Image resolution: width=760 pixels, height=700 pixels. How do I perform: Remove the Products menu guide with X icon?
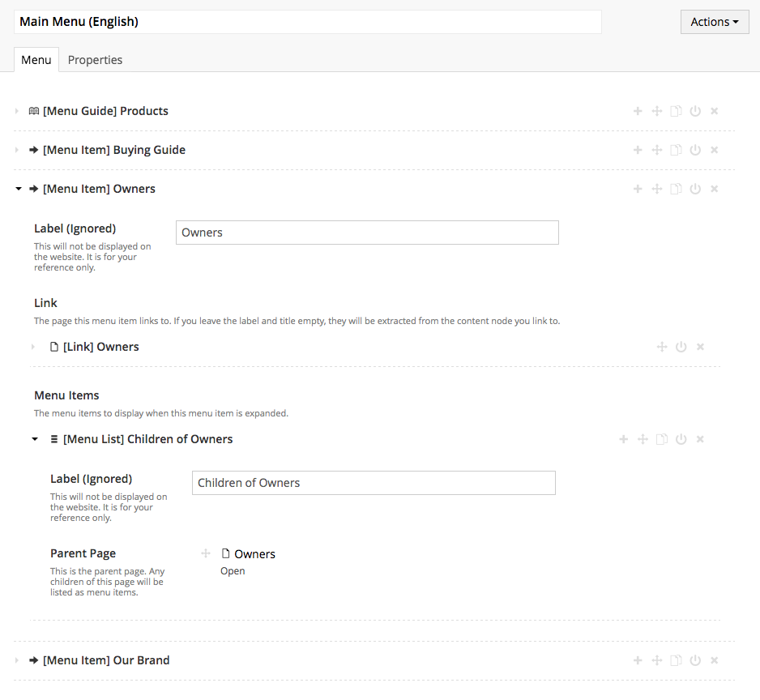point(715,111)
